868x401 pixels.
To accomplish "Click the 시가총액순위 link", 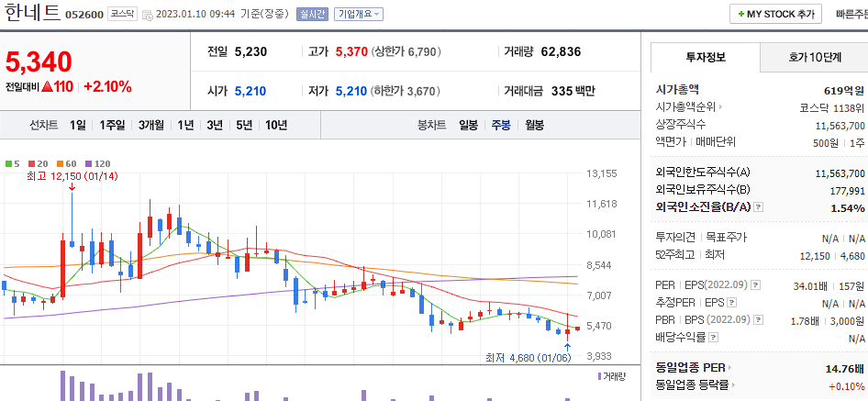I will pos(685,106).
